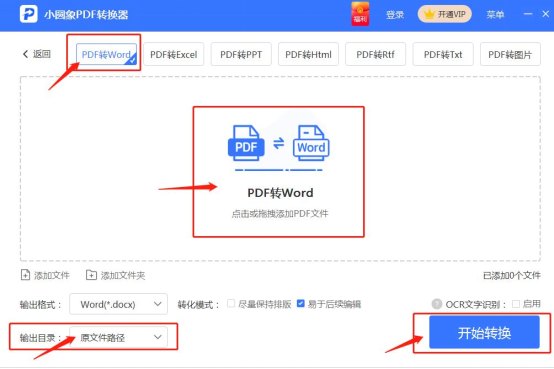The image size is (554, 369).
Task: Click the 转化模式 label
Action: click(x=199, y=304)
